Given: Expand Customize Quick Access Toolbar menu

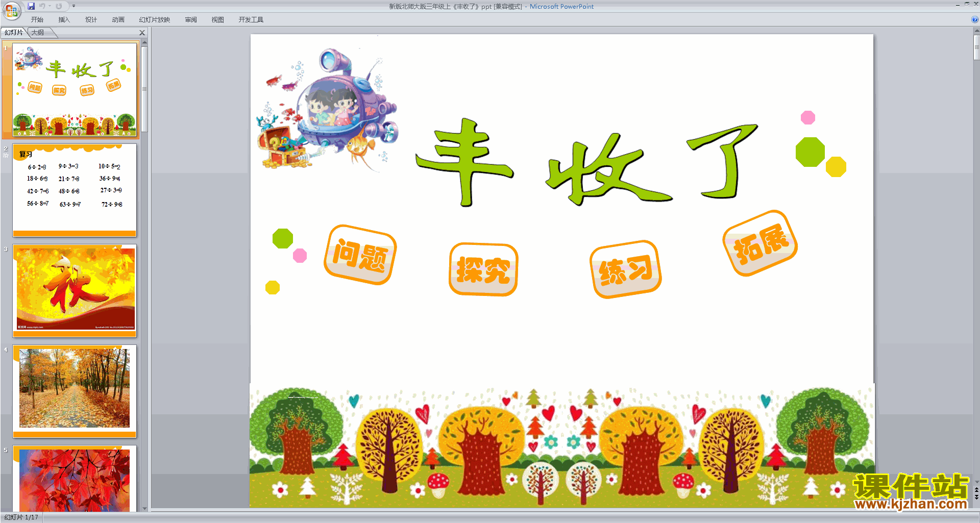Looking at the screenshot, I should click(x=74, y=6).
